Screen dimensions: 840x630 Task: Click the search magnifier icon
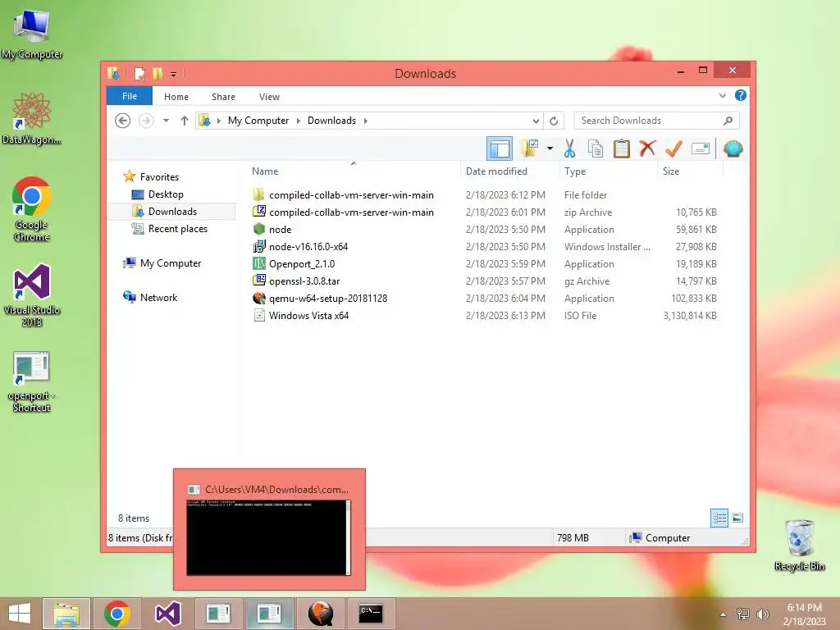tap(728, 121)
